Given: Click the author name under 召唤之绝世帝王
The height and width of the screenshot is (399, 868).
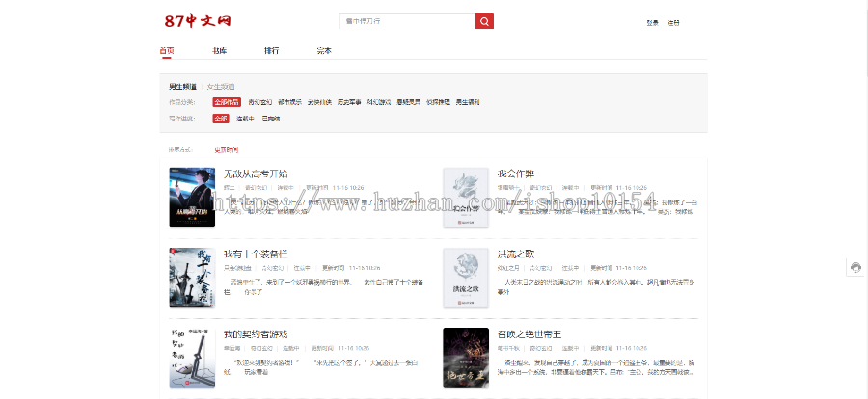Looking at the screenshot, I should click(508, 348).
